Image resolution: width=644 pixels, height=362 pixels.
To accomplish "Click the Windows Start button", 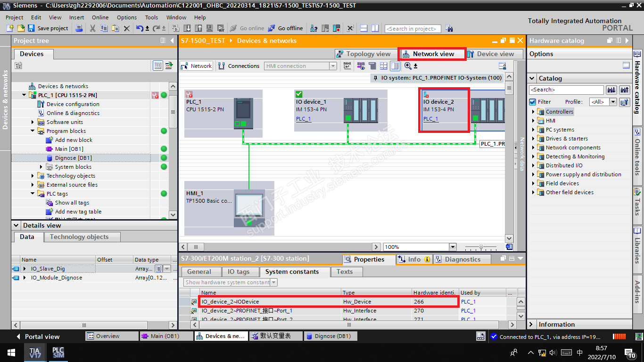I will pos(11,353).
